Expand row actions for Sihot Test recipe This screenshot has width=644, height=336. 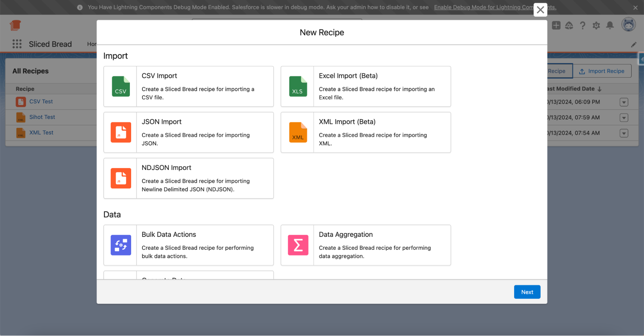[624, 118]
